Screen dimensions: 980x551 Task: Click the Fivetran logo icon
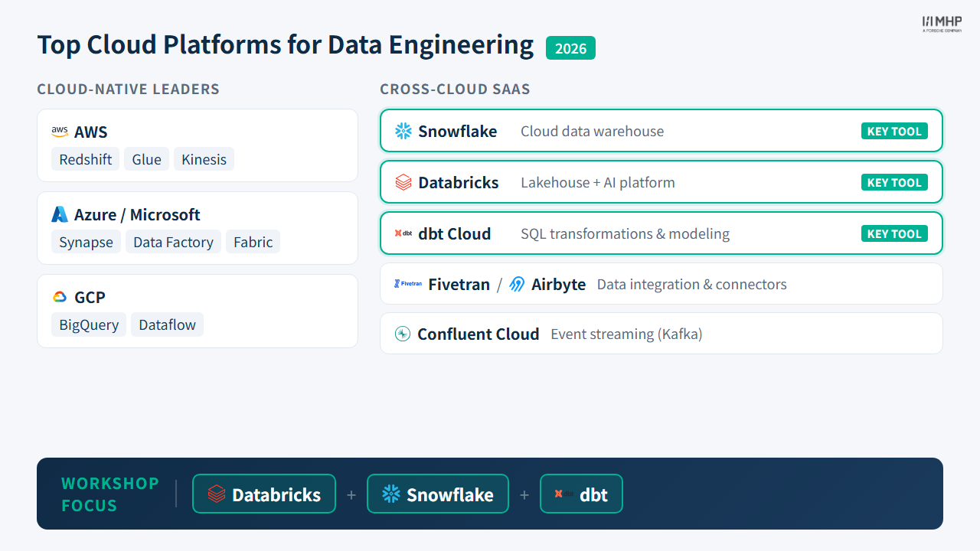tap(408, 284)
